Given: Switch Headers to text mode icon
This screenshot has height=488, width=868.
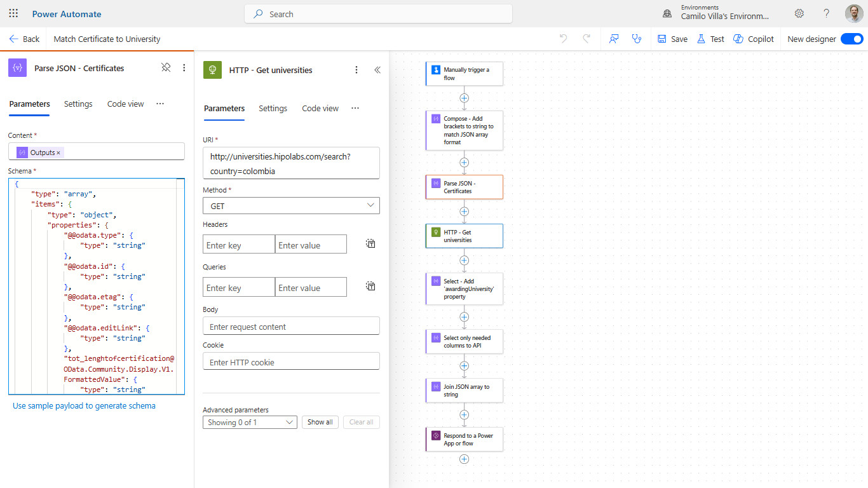Looking at the screenshot, I should pyautogui.click(x=370, y=243).
